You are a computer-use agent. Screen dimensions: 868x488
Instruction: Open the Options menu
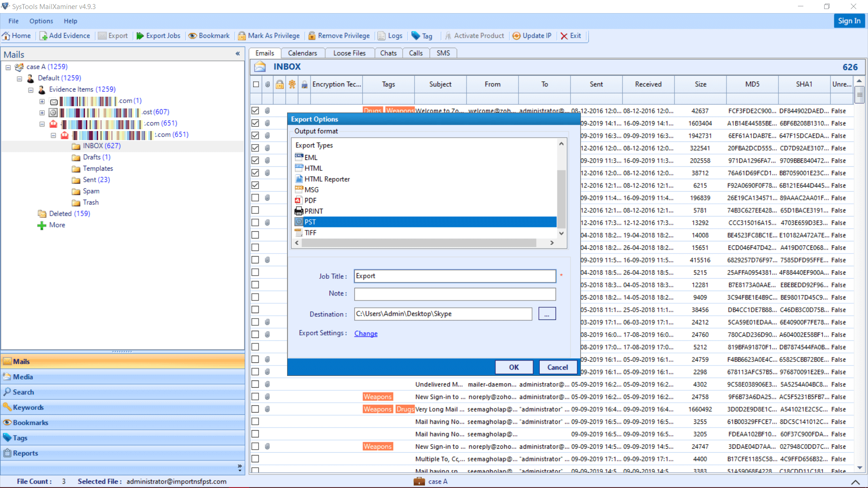(41, 21)
